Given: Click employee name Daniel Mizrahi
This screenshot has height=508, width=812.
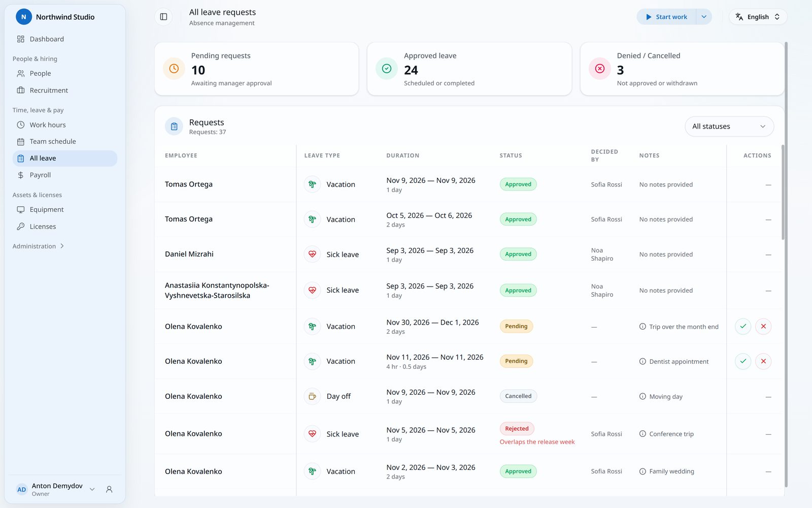Looking at the screenshot, I should 189,254.
